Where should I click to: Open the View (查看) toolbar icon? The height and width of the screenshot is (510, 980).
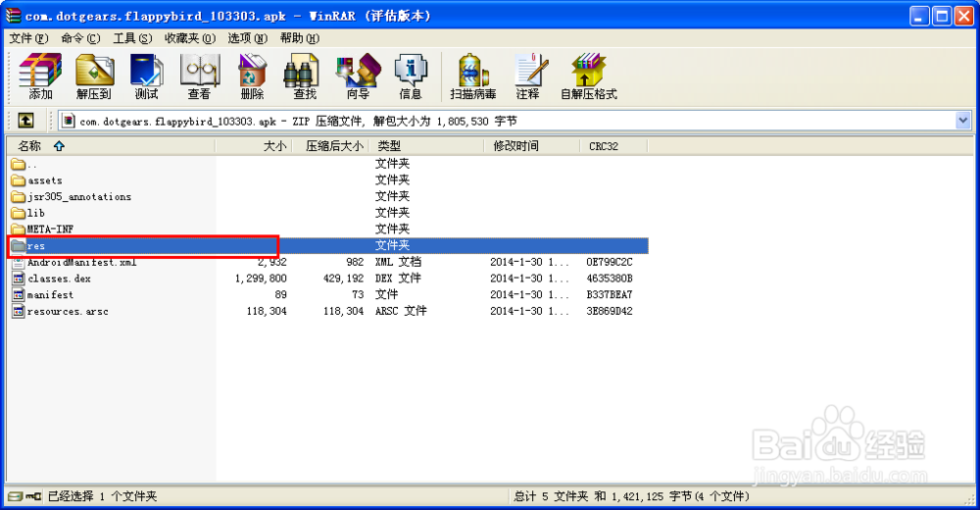point(199,76)
